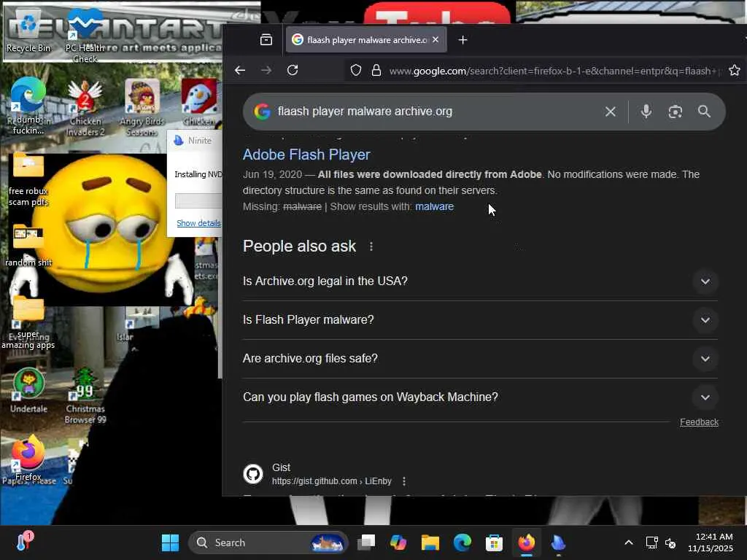Expand Is Flash Player malware question
The width and height of the screenshot is (747, 560).
tap(480, 320)
